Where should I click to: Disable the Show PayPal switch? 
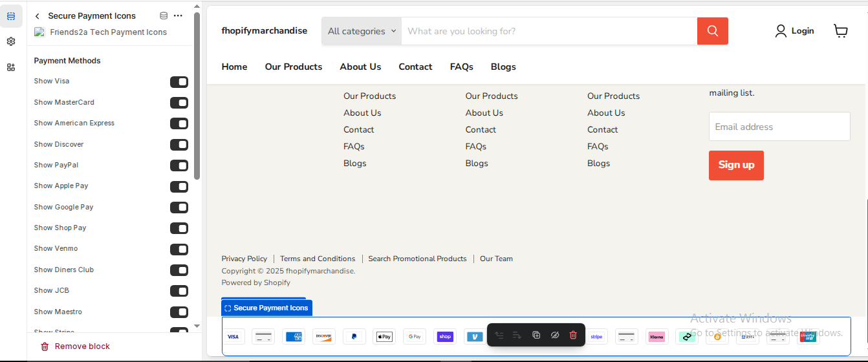pyautogui.click(x=179, y=165)
